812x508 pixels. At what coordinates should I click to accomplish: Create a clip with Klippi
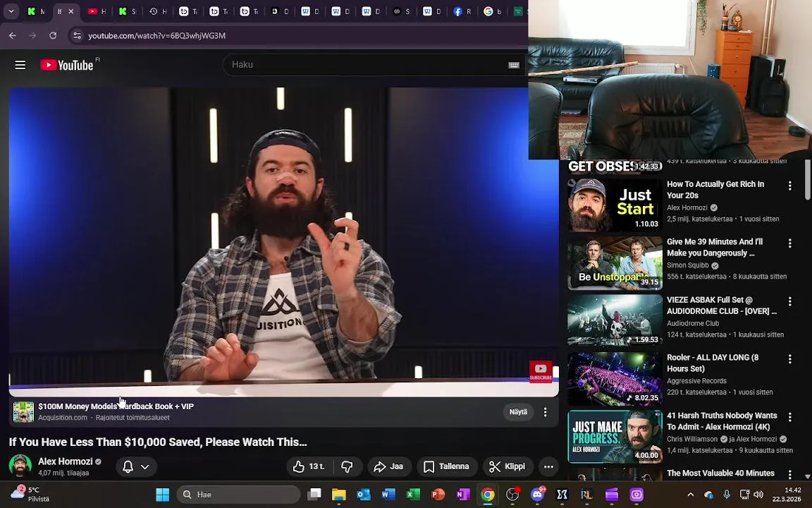[508, 466]
